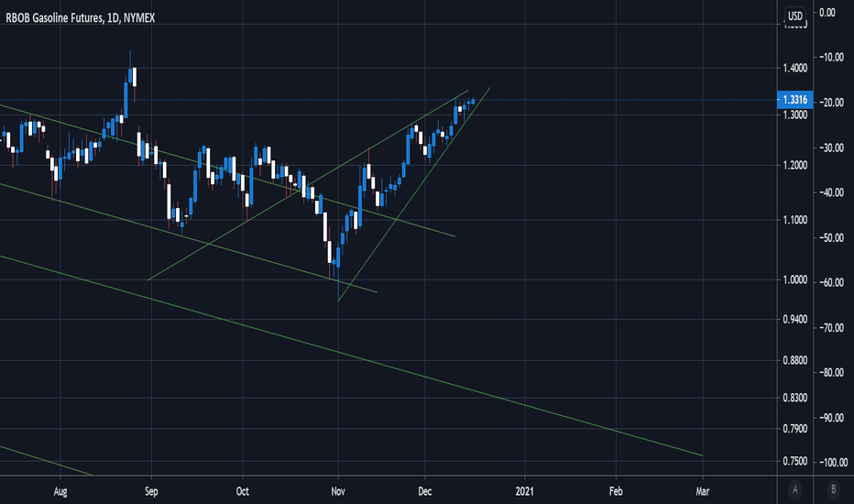
Task: Click the -100.00 percent scale label
Action: [x=833, y=462]
